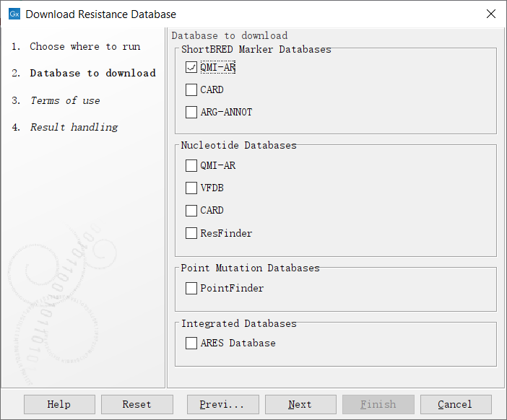The width and height of the screenshot is (507, 420).
Task: Tick QMI-AR under Nucleotide Databases
Action: [191, 165]
